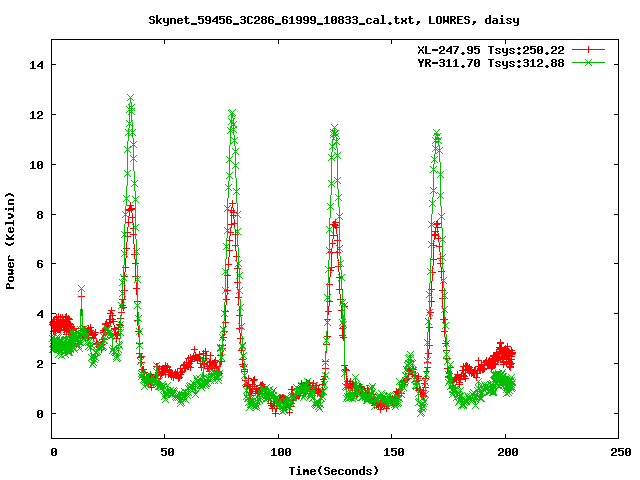Screen dimensions: 640x480
Task: Click the x-axis tick label 50
Action: tap(167, 452)
